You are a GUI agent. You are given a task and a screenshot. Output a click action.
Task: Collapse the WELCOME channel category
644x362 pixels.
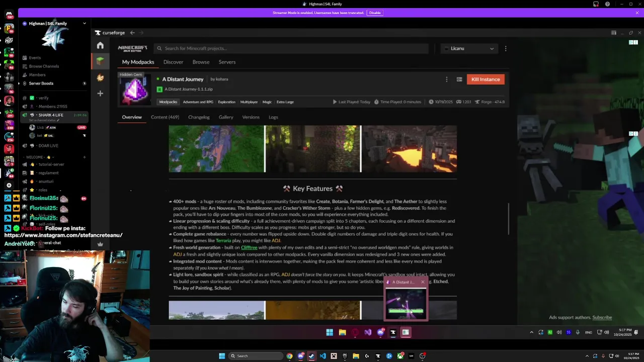39,157
